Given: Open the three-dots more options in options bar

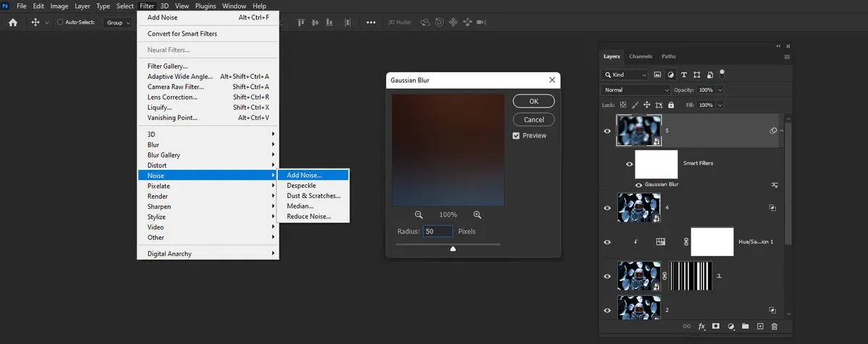Looking at the screenshot, I should [x=371, y=22].
